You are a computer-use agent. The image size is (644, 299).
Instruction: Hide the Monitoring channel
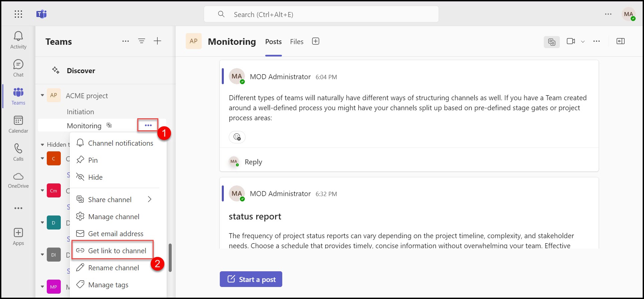95,177
